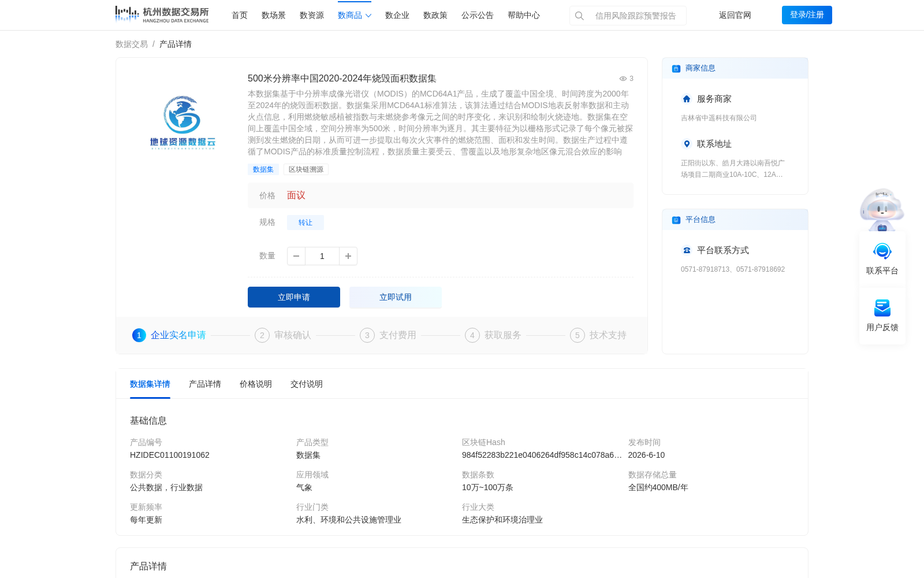Click the robot assistant mascot
Viewport: 924px width, 578px height.
coord(882,209)
